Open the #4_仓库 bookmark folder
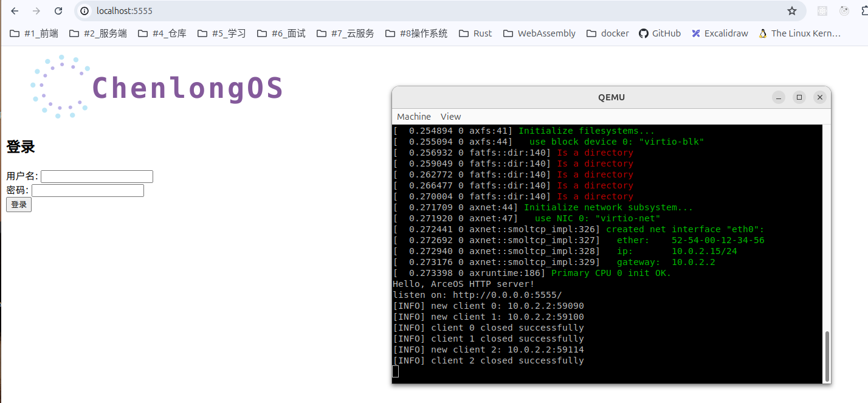This screenshot has width=868, height=403. (162, 33)
